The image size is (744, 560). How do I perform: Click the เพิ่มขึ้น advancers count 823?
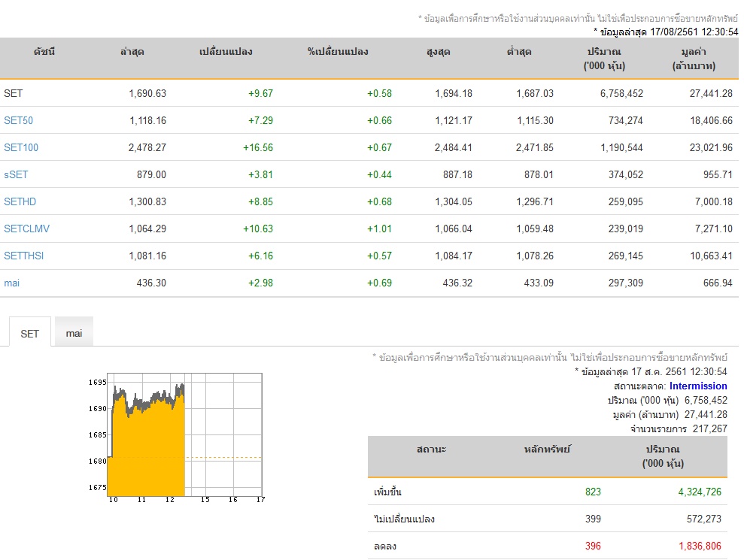[593, 492]
